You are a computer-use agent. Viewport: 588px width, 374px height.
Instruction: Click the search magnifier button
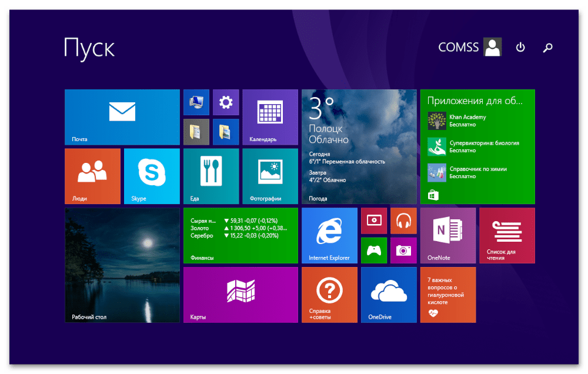pyautogui.click(x=547, y=48)
